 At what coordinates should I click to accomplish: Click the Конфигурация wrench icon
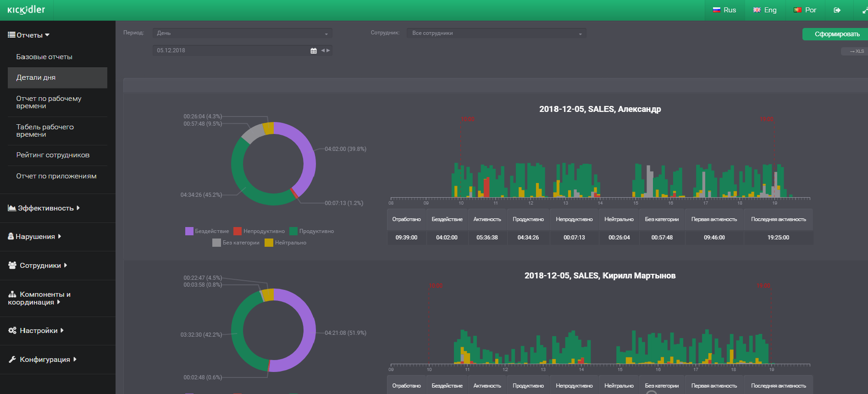12,359
